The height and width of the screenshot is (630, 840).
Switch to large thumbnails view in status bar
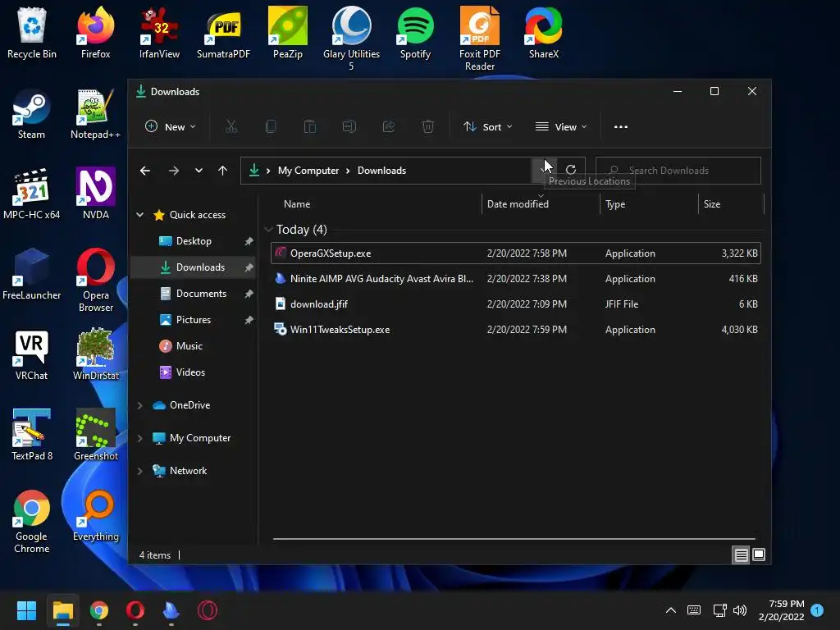click(759, 555)
